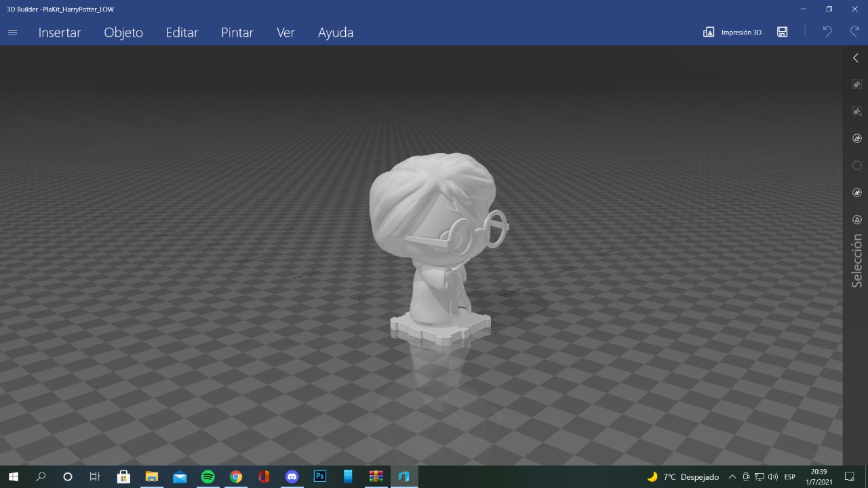Redo the last undone action
868x488 pixels.
(854, 32)
